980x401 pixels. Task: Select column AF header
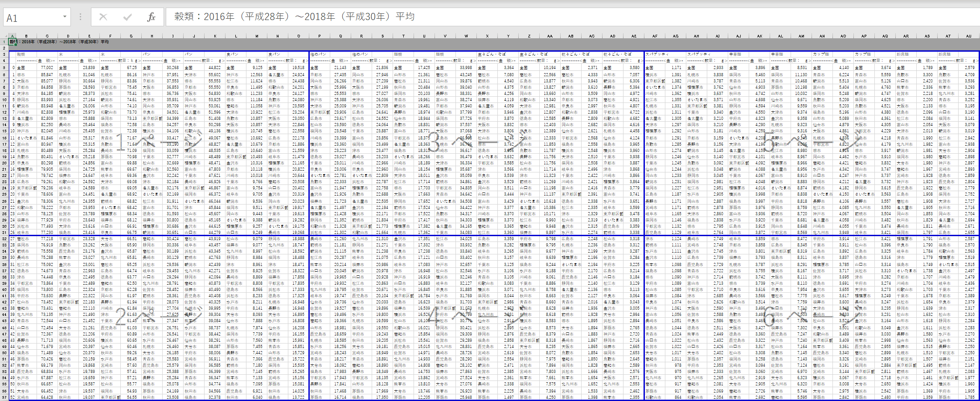[655, 36]
